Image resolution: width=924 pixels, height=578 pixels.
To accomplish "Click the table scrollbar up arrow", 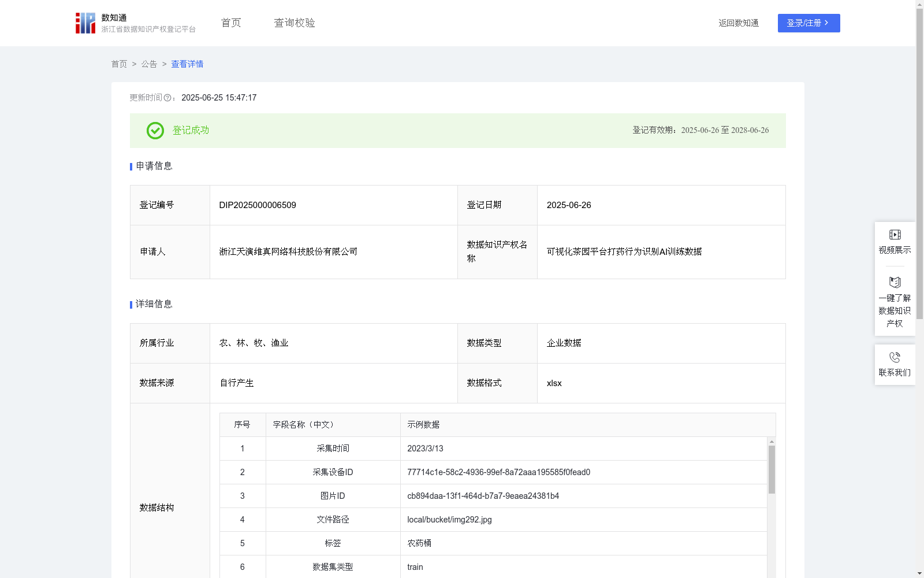I will point(772,442).
